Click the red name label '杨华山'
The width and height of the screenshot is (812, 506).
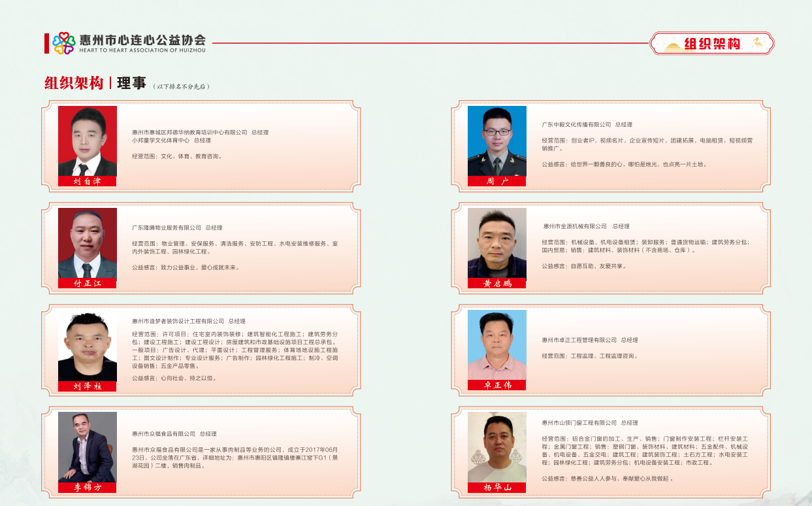pyautogui.click(x=497, y=487)
